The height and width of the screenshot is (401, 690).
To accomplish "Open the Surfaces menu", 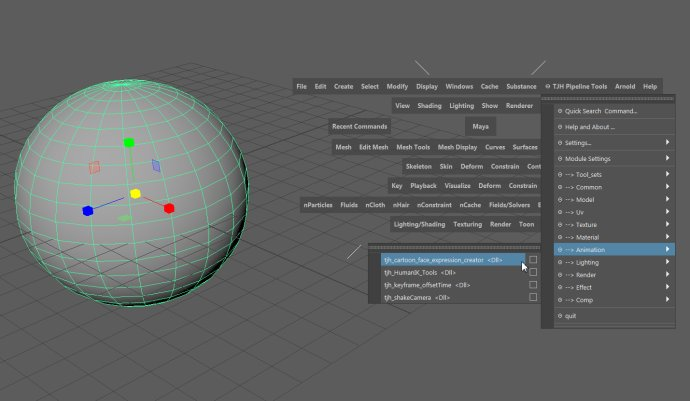I will point(525,147).
